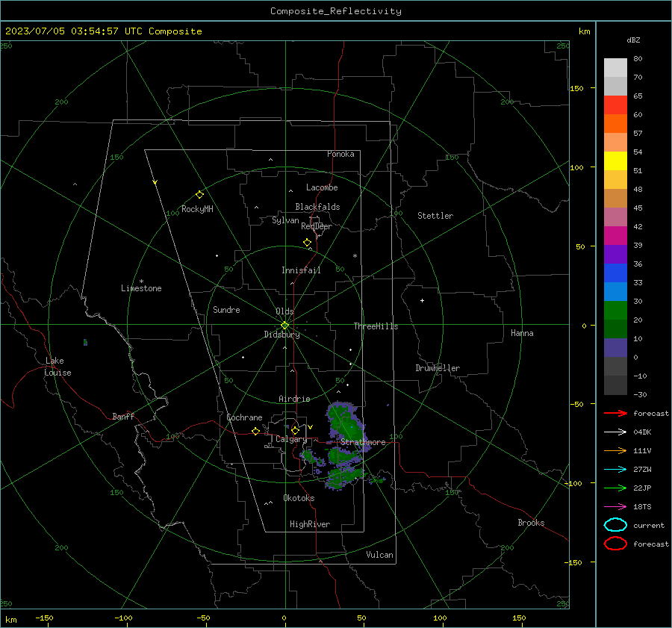672x628 pixels.
Task: Click the yellow diamond marker below RedDeer
Action: coord(308,243)
